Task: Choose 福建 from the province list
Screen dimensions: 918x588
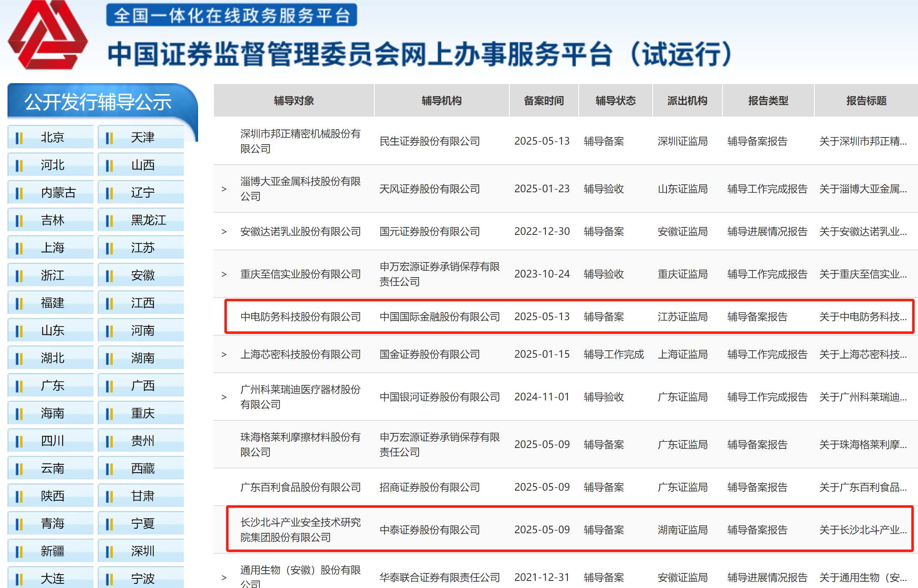Action: point(51,303)
